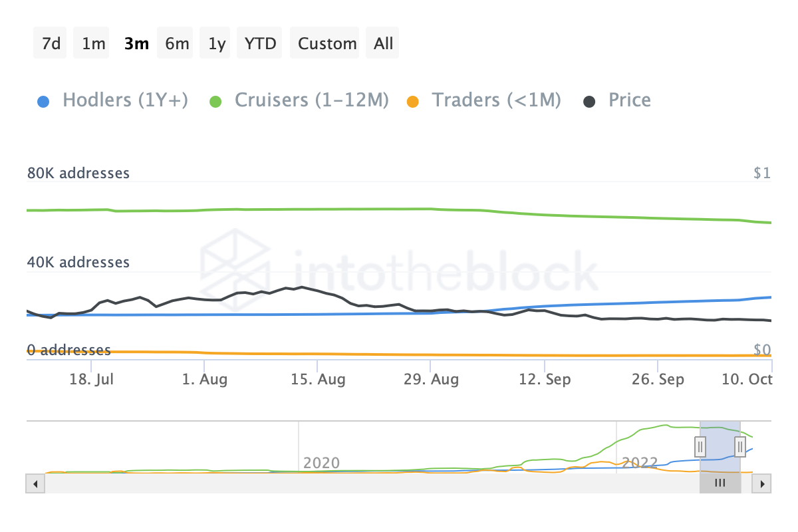798x532 pixels.
Task: Toggle the Traders (<1M) series
Action: click(x=496, y=100)
